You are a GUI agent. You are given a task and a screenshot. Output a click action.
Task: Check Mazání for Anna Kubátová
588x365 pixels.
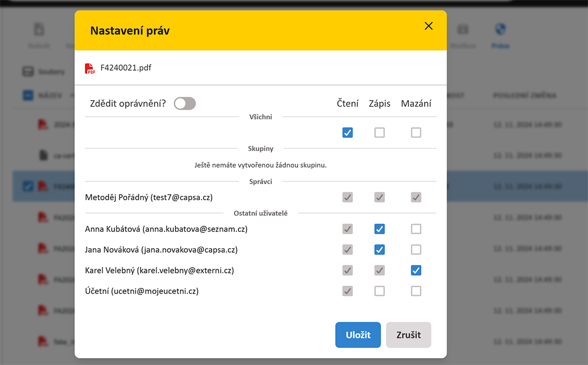[416, 229]
